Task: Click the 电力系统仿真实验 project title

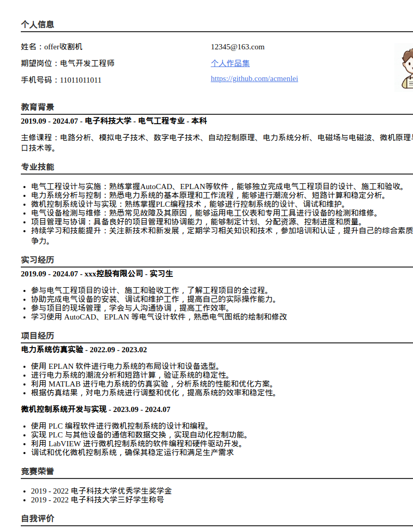Action: pyautogui.click(x=84, y=350)
